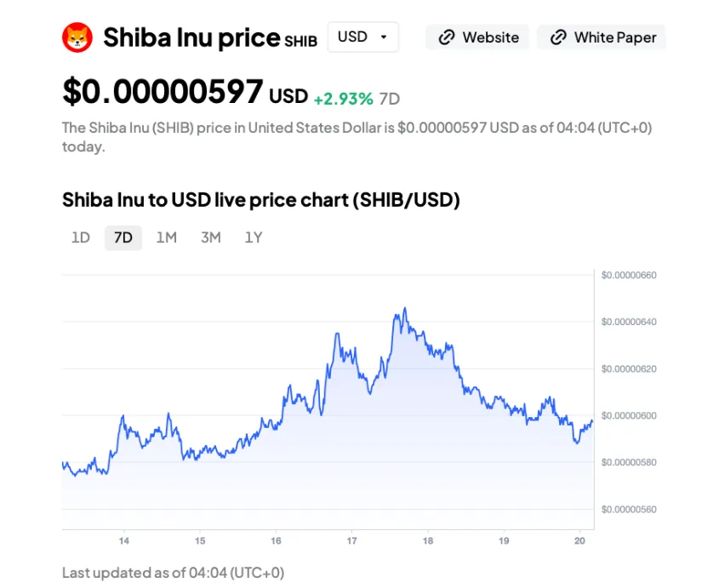
Task: Click the SHIB ticker symbol label
Action: click(300, 42)
